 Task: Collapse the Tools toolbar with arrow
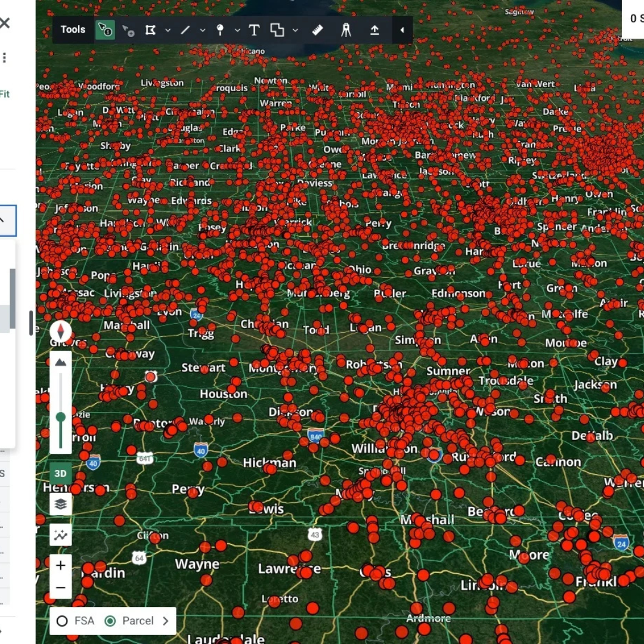402,30
